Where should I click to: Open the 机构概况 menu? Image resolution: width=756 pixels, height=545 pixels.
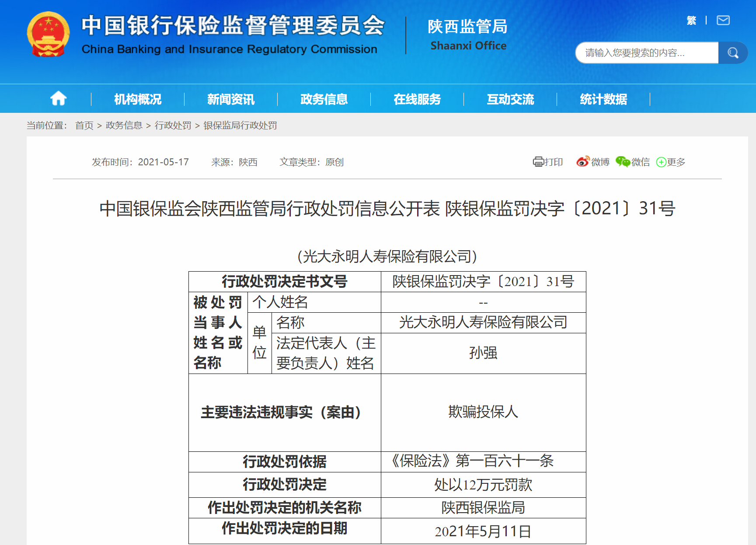(x=138, y=99)
